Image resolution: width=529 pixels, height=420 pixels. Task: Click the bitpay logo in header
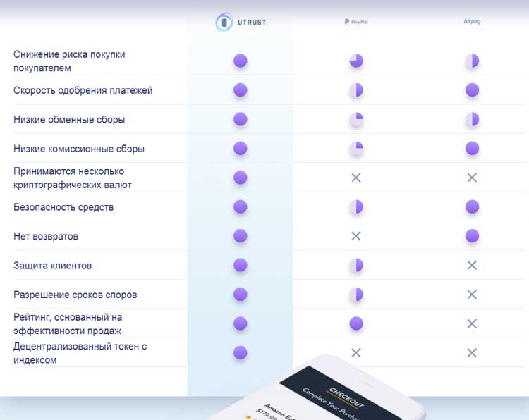(x=472, y=21)
